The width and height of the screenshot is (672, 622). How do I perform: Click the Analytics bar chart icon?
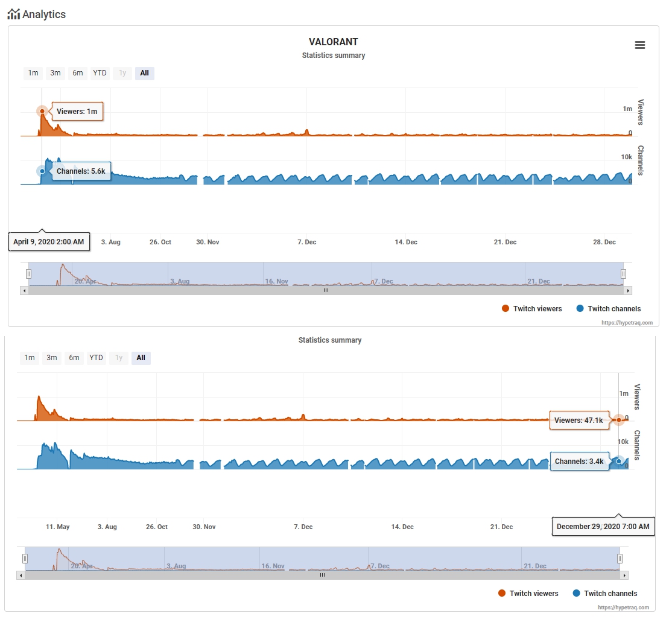tap(13, 14)
